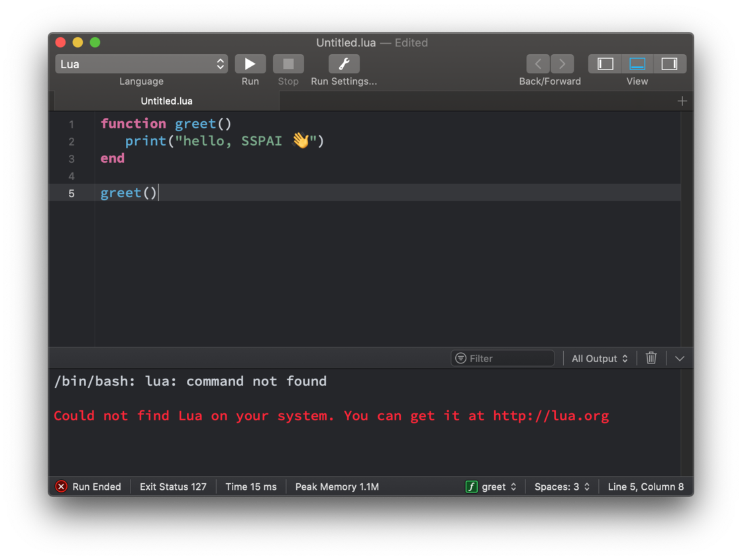Toggle the left sidebar view
742x560 pixels.
click(604, 64)
